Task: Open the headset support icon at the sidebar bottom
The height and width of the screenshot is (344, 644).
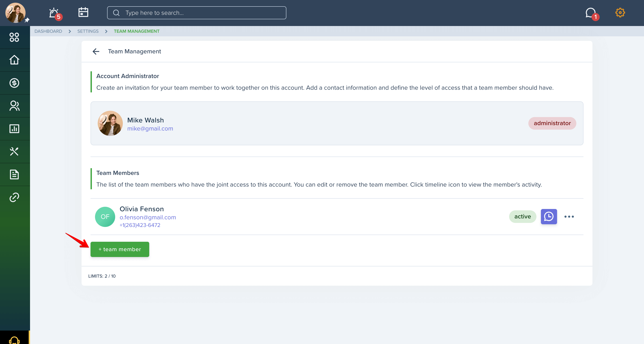Action: 14,340
